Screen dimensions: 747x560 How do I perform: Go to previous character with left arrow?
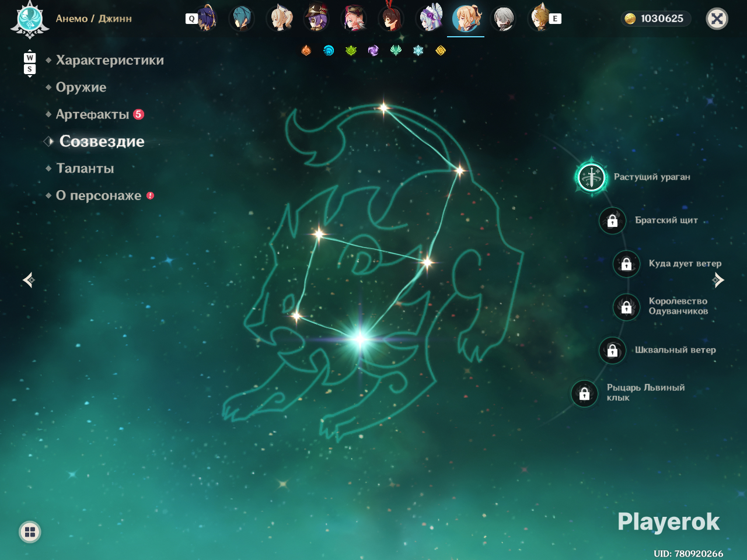pyautogui.click(x=29, y=280)
